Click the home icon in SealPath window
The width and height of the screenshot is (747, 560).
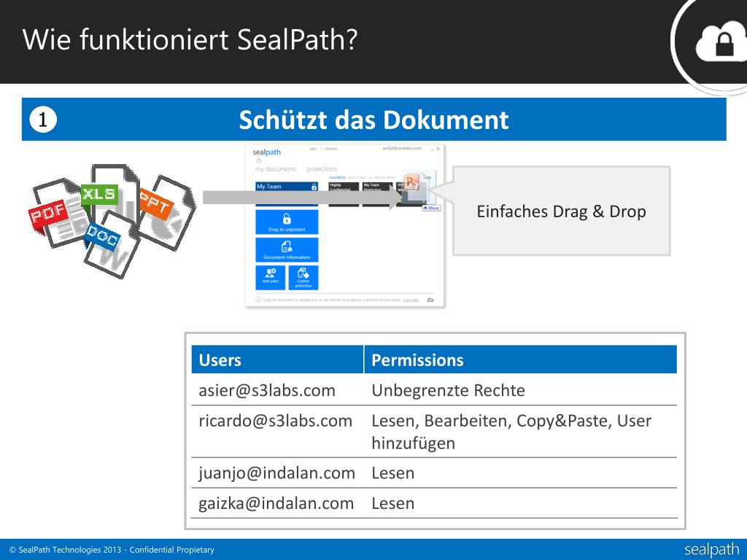click(259, 161)
